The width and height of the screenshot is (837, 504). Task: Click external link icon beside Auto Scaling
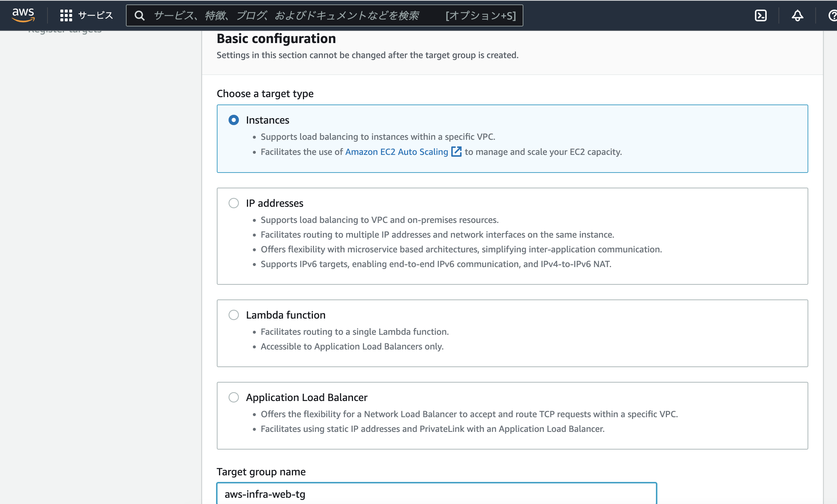456,152
